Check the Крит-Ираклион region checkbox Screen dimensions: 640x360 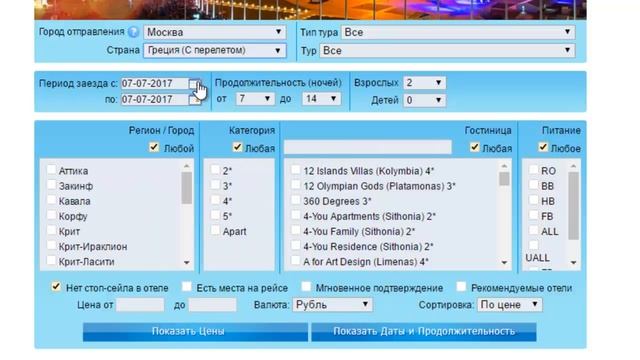point(51,245)
